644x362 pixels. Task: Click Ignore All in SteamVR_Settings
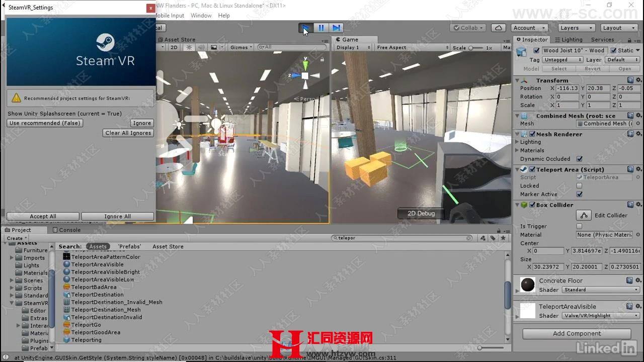(x=117, y=216)
